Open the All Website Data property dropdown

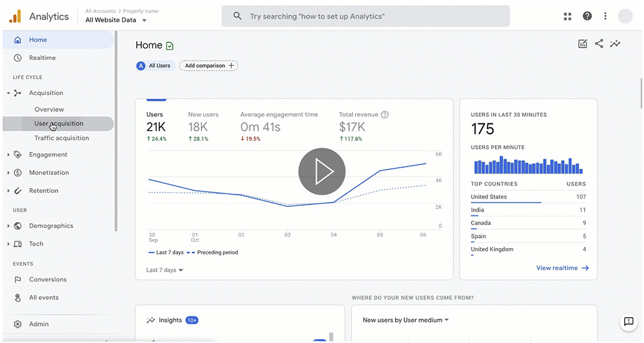click(x=116, y=20)
